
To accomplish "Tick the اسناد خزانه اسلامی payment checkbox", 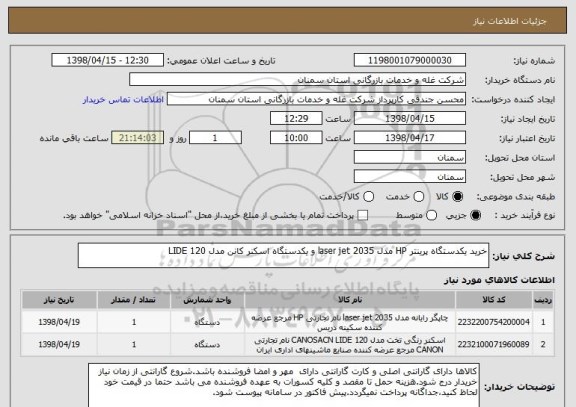I will pos(363,216).
